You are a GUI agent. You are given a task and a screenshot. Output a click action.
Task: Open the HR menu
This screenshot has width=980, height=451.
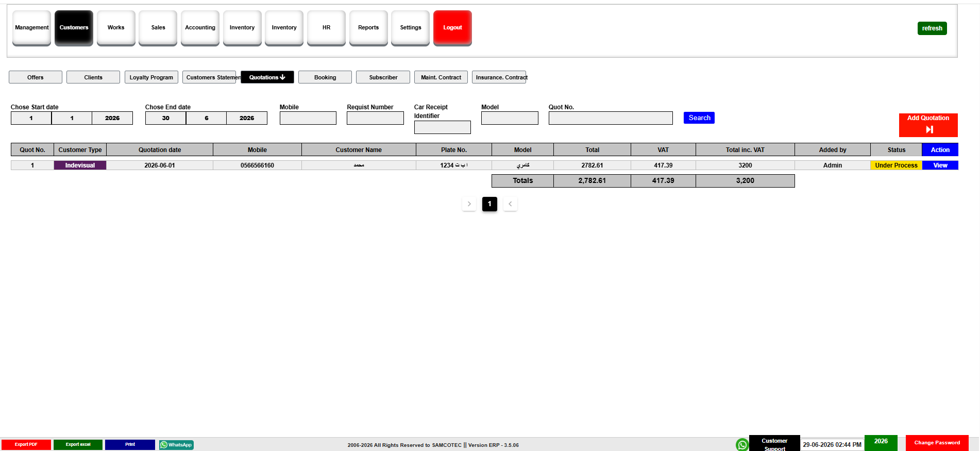[326, 28]
